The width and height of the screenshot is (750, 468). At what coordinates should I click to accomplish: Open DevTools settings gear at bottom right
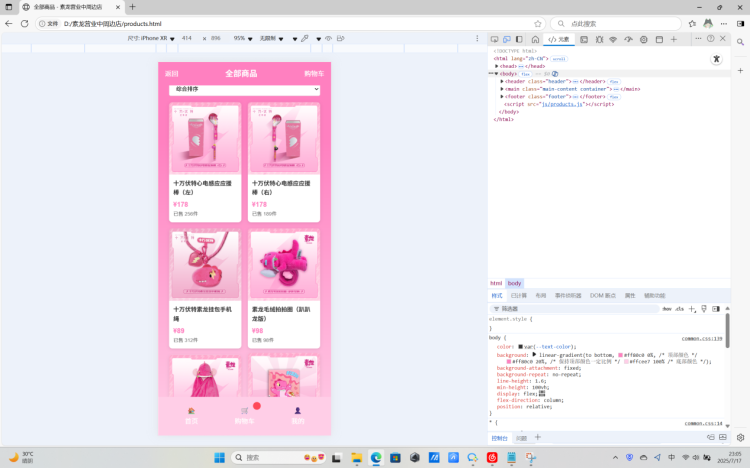click(740, 437)
